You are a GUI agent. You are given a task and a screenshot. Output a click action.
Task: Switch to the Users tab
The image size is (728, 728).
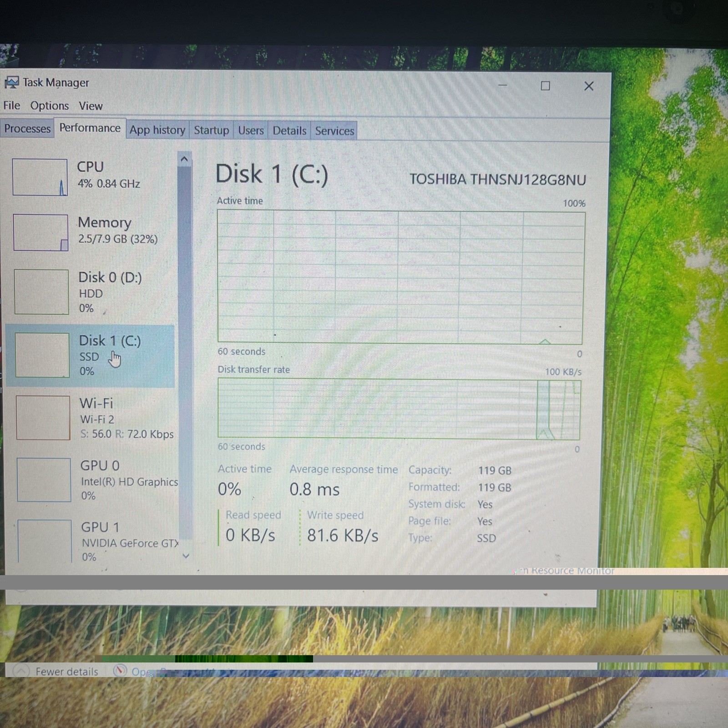[x=251, y=131]
